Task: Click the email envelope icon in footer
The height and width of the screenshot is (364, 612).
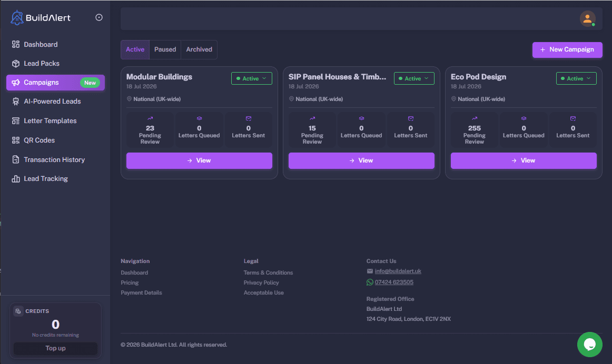Action: coord(370,271)
